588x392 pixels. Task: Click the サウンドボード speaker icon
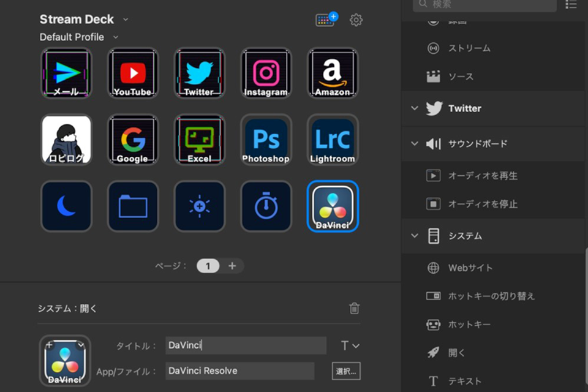coord(434,144)
